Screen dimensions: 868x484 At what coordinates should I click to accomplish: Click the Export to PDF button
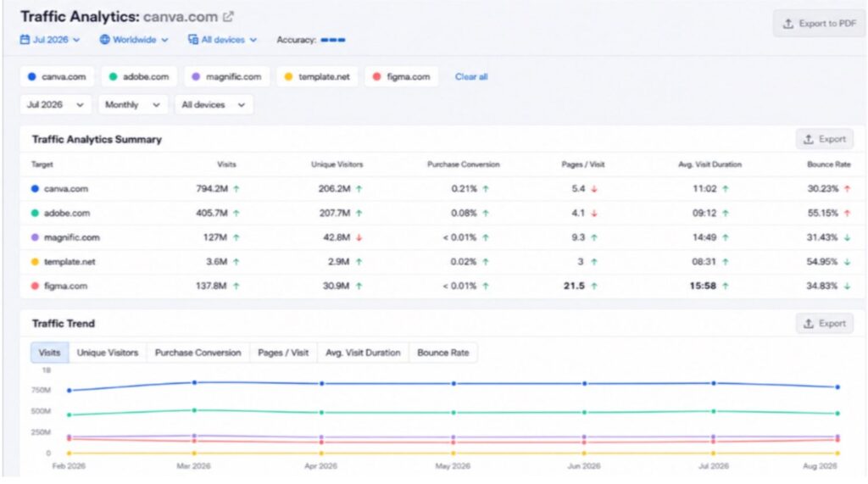click(x=819, y=24)
